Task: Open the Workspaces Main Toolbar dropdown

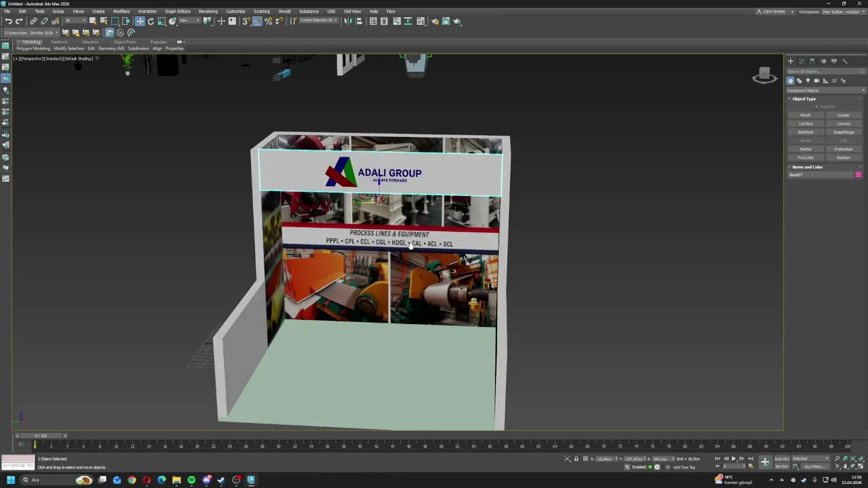Action: click(x=843, y=12)
